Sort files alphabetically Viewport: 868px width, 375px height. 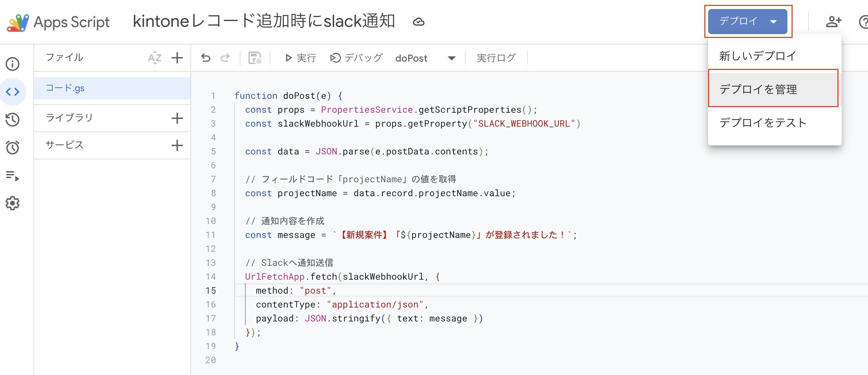(x=154, y=57)
